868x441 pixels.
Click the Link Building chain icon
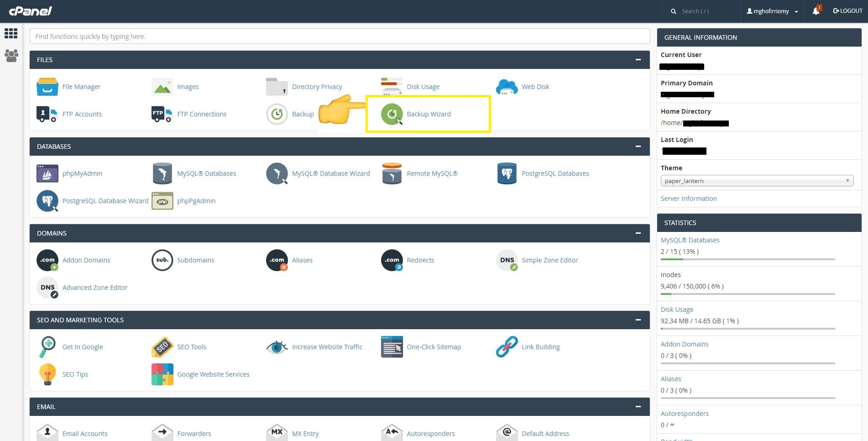pyautogui.click(x=507, y=347)
